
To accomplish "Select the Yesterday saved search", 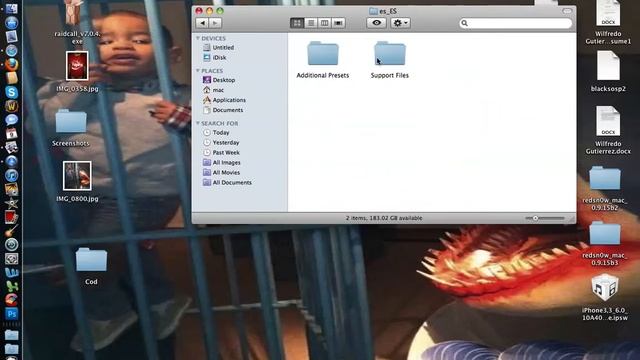I will click(x=221, y=142).
